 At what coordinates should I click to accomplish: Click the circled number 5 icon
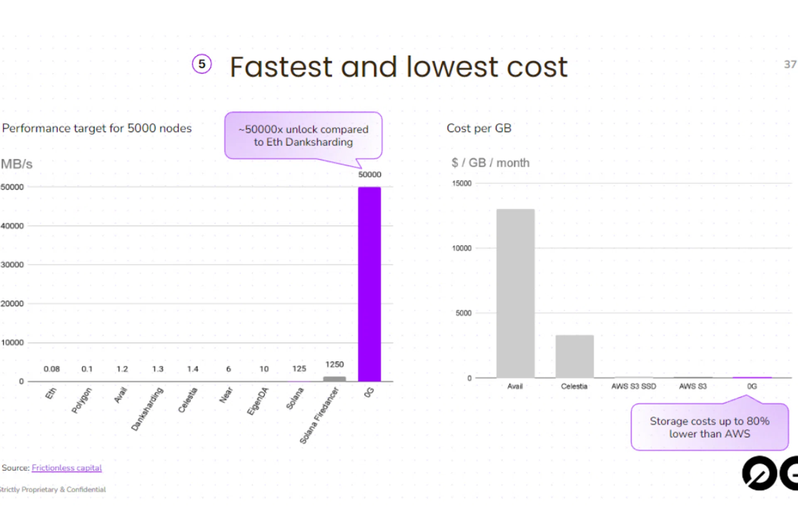pyautogui.click(x=202, y=64)
